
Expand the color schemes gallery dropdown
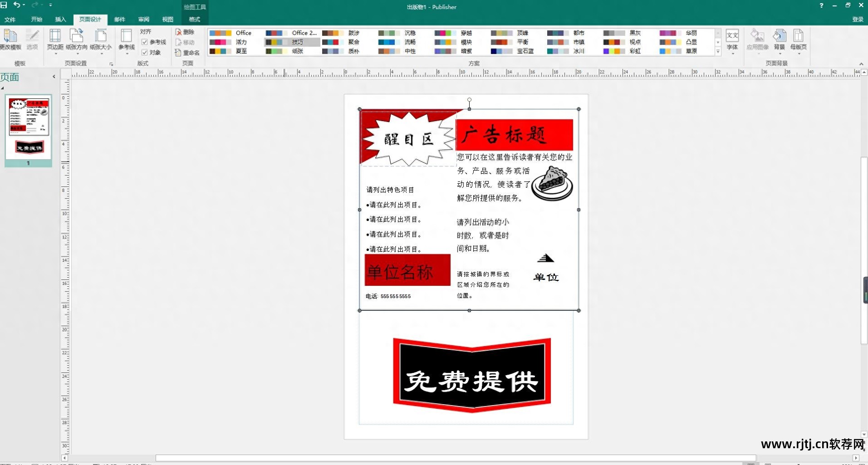[717, 51]
